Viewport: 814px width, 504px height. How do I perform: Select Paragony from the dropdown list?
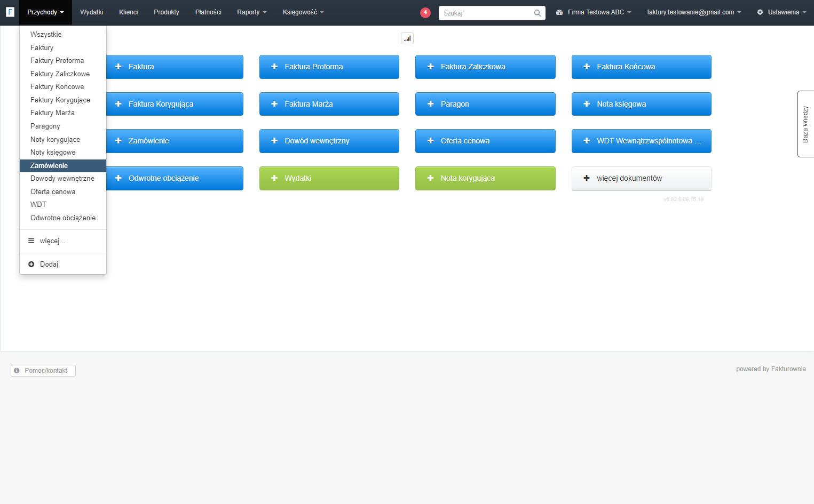click(x=63, y=126)
